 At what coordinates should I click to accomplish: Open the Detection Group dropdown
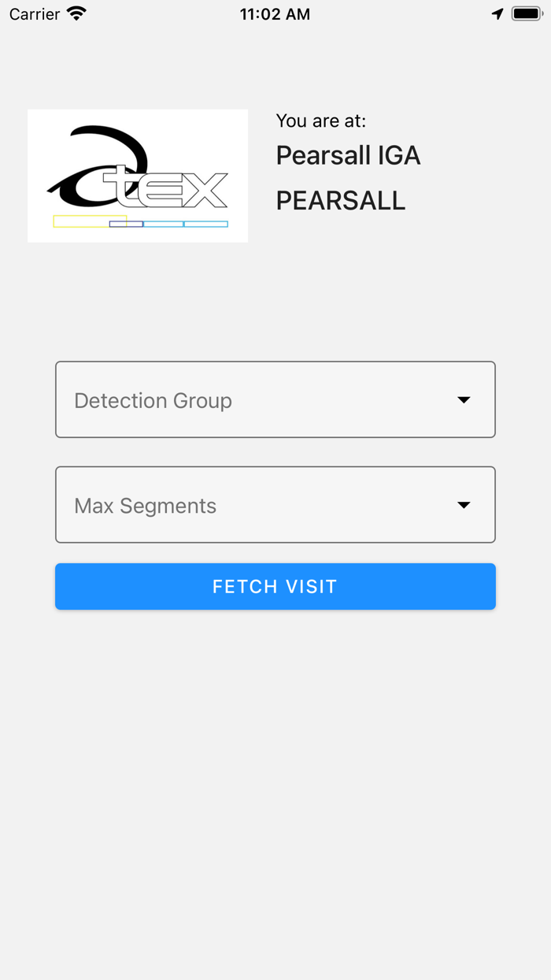point(275,399)
